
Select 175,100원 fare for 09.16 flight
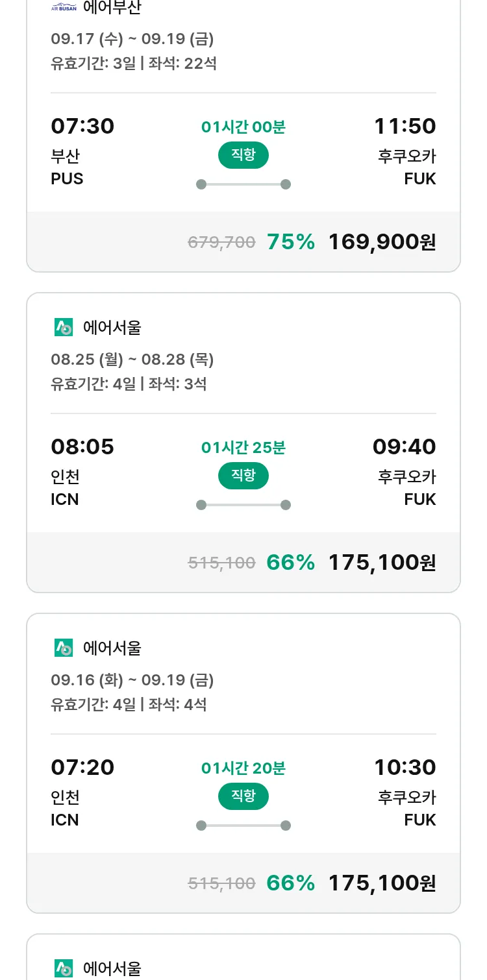tap(382, 883)
